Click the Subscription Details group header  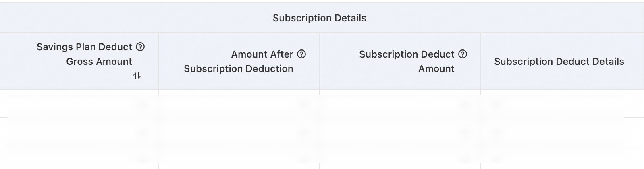(319, 18)
